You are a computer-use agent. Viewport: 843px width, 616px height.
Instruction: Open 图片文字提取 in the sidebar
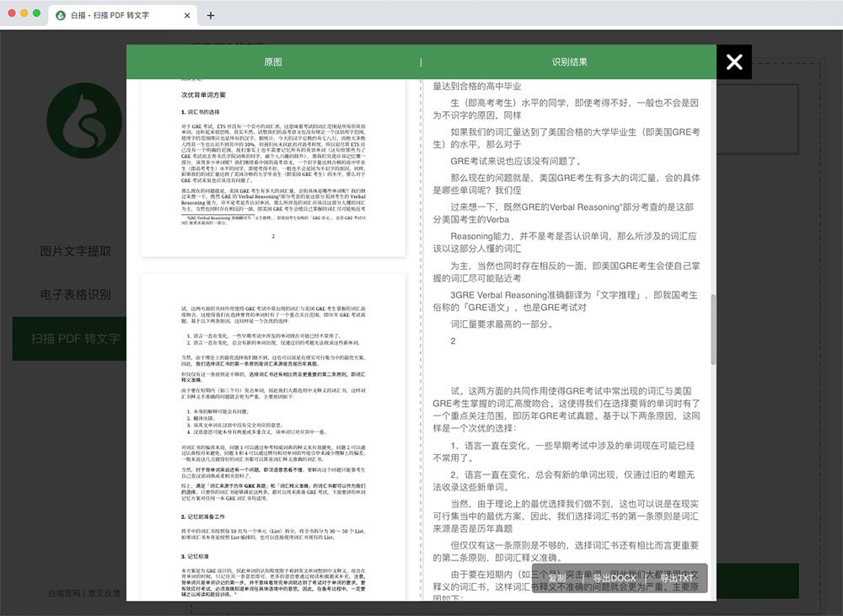click(x=75, y=251)
